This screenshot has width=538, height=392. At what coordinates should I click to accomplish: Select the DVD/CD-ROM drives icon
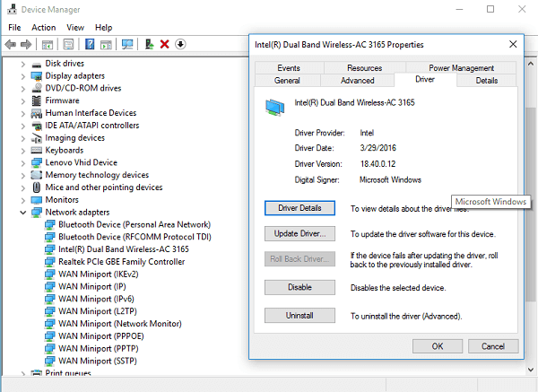pos(37,88)
